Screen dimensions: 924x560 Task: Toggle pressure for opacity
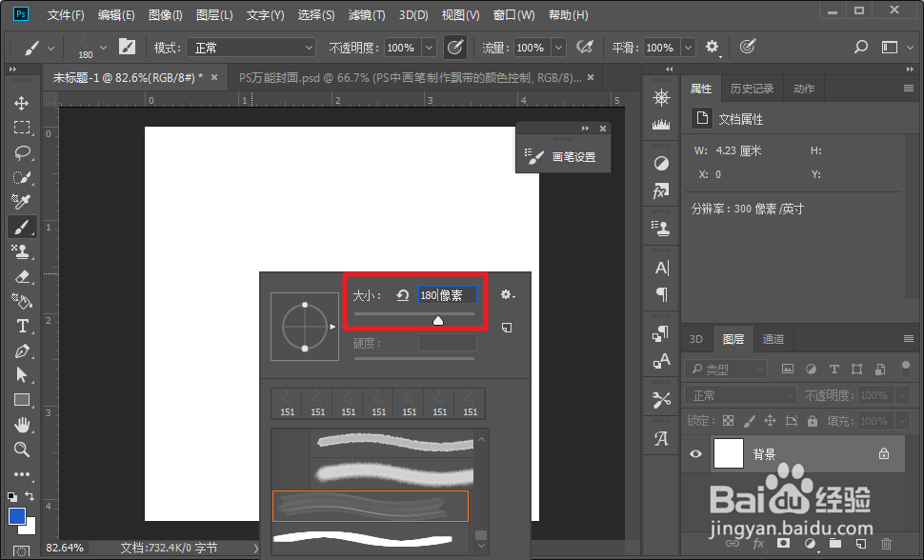click(x=455, y=48)
